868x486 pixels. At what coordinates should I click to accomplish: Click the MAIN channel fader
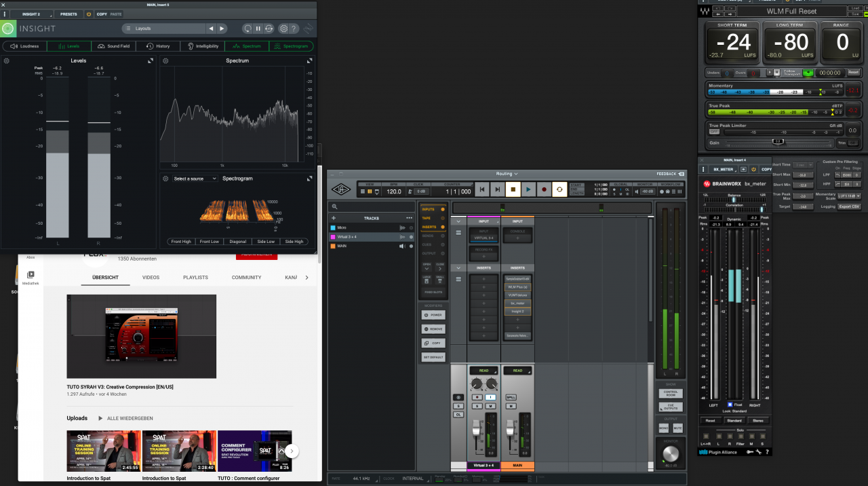coord(511,428)
